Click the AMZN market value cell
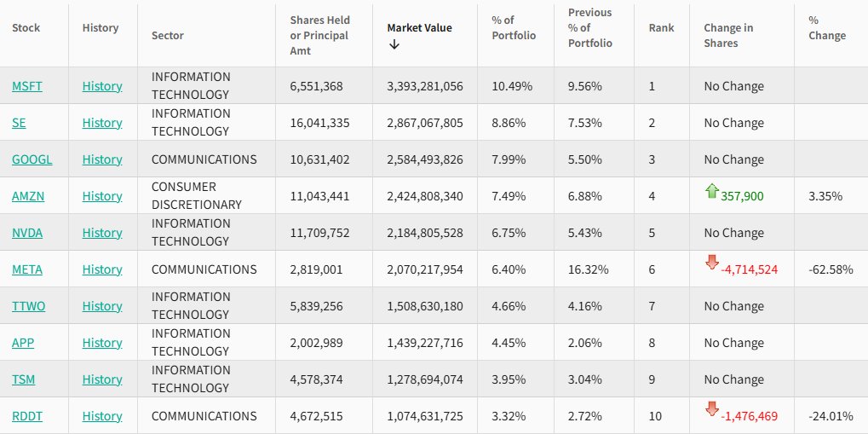 [425, 196]
